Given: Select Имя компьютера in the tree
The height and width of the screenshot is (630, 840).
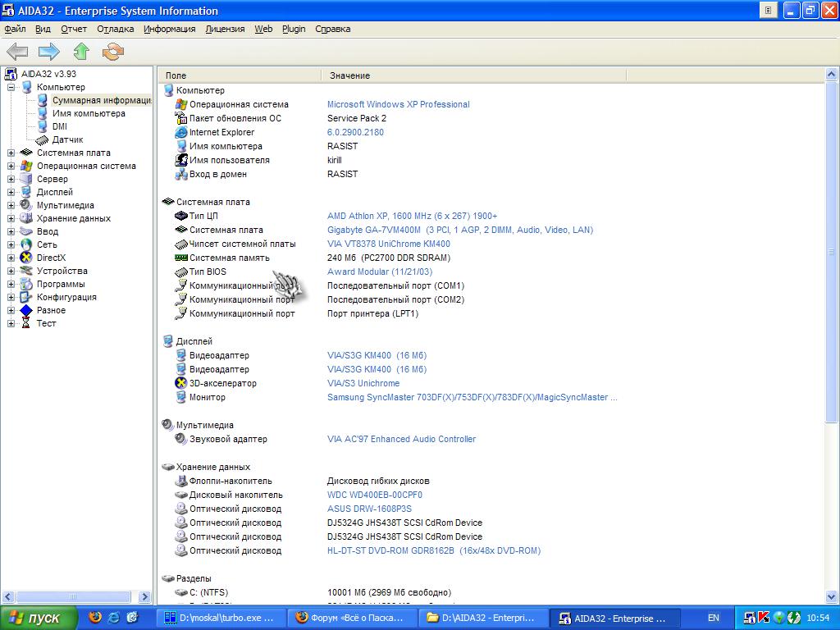Looking at the screenshot, I should coord(89,113).
